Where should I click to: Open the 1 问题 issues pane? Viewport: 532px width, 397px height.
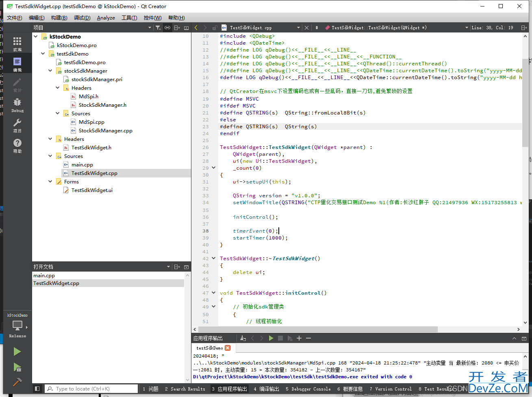[150, 389]
